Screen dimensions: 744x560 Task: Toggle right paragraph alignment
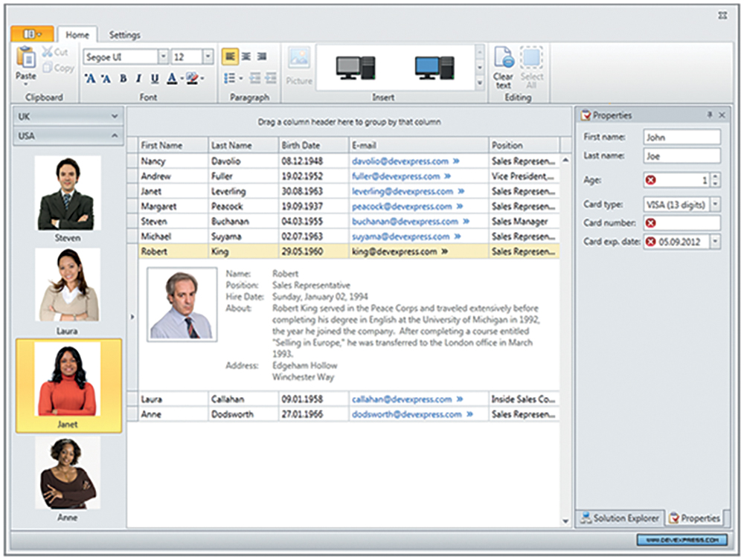(262, 57)
